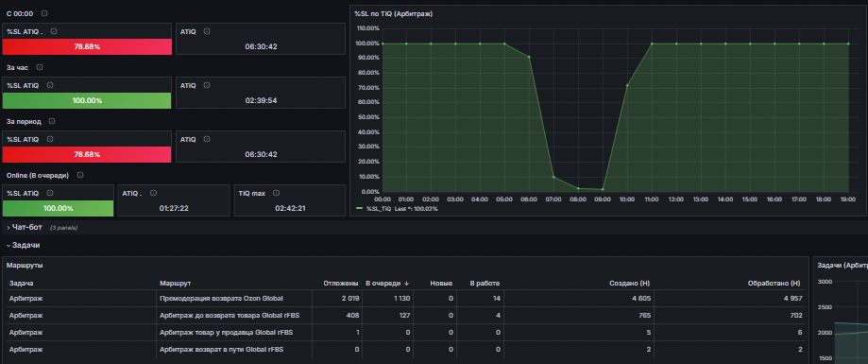The width and height of the screenshot is (868, 364).
Task: Open the 'Маршруты' panel title
Action: [x=25, y=266]
